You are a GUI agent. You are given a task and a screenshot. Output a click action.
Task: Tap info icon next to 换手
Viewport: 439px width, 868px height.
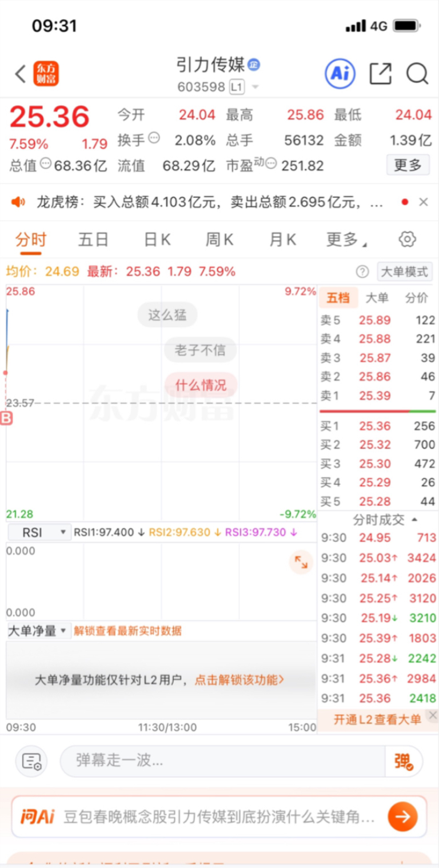[154, 138]
